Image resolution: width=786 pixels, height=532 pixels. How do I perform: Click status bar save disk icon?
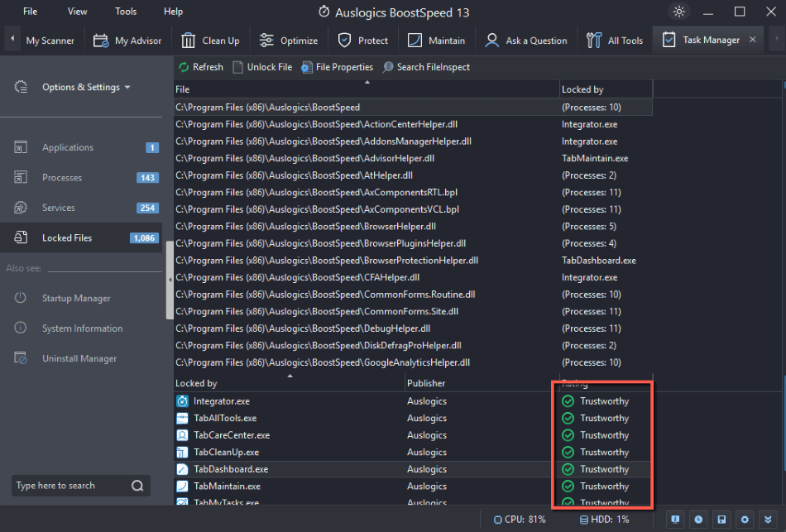pyautogui.click(x=721, y=520)
